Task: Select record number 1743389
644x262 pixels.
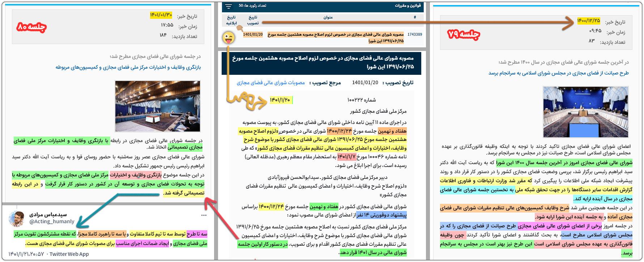Action: pos(415,34)
